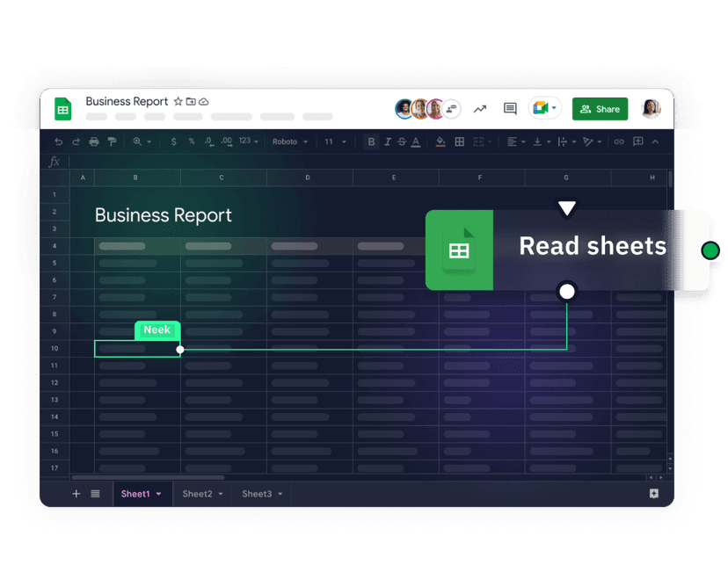728x565 pixels.
Task: Click the green Share button
Action: (600, 108)
